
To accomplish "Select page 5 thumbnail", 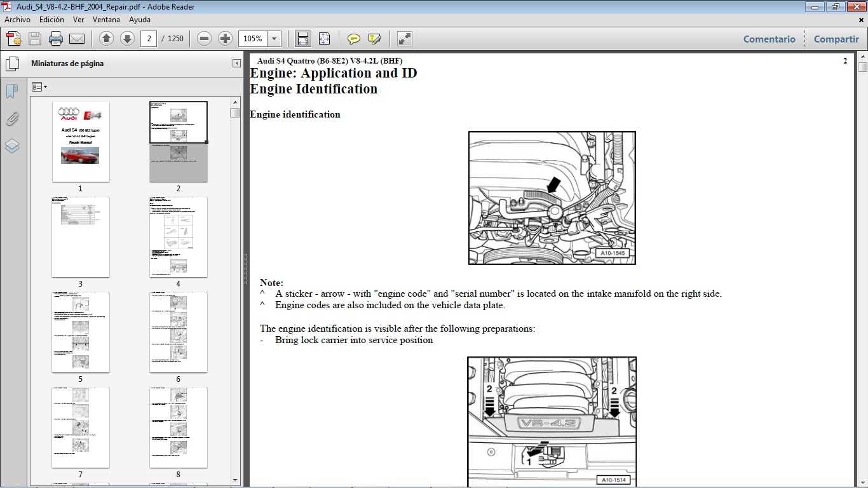I will click(x=80, y=332).
